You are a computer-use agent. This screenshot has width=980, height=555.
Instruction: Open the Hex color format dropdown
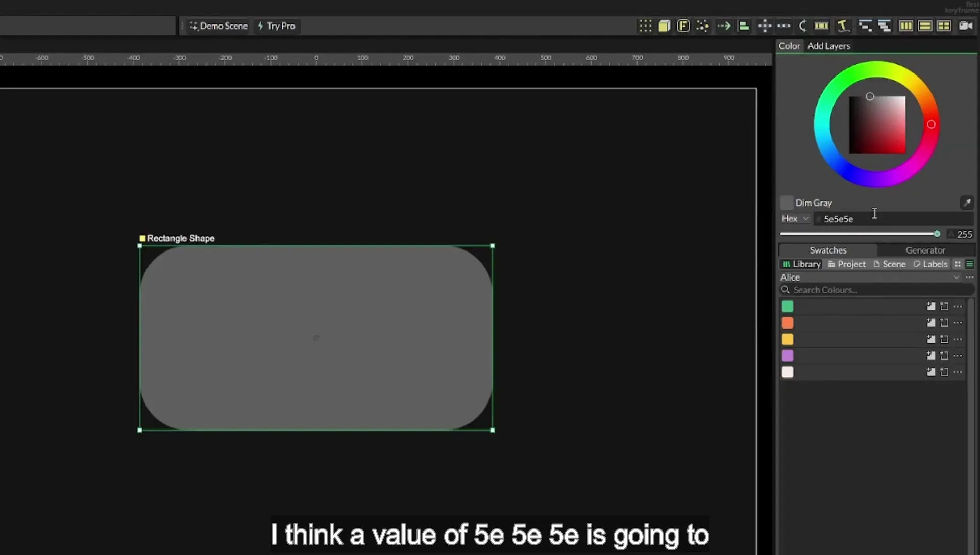(795, 218)
